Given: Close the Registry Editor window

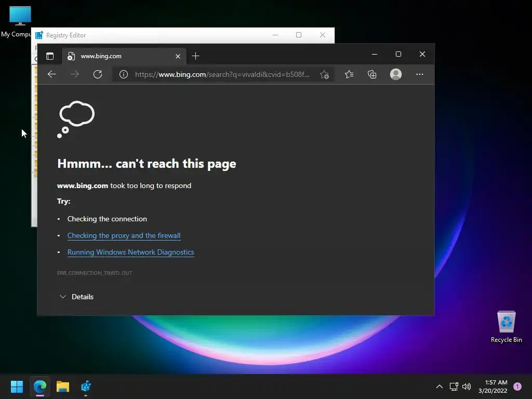Looking at the screenshot, I should point(322,35).
